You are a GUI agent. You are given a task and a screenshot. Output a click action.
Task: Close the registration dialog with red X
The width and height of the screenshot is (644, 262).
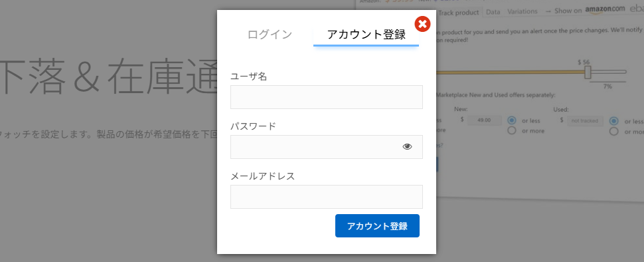click(422, 24)
